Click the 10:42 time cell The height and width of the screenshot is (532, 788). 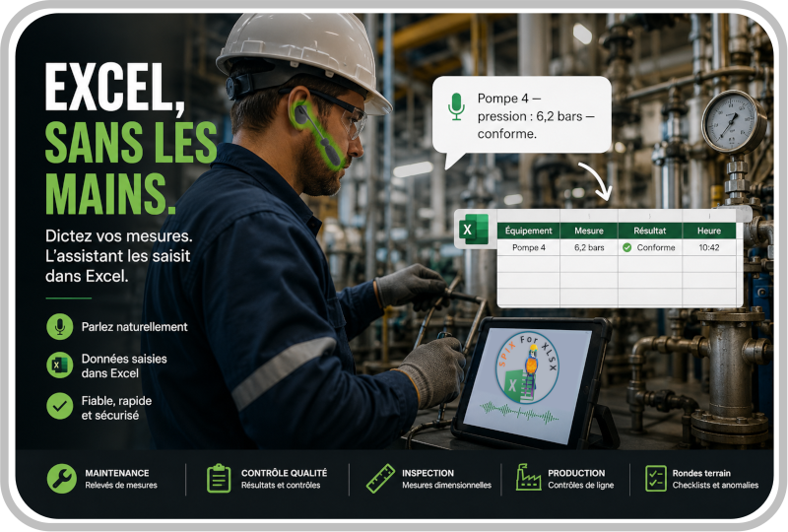[x=709, y=247]
